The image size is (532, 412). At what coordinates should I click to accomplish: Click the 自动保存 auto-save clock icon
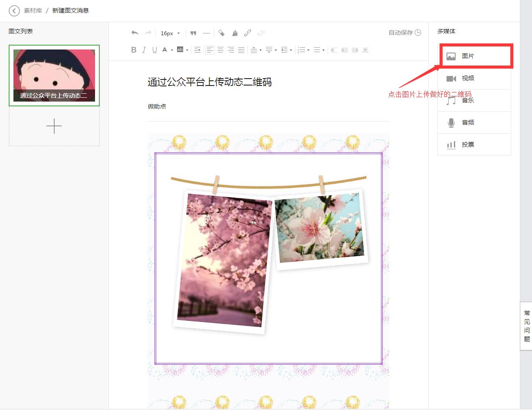[x=418, y=33]
